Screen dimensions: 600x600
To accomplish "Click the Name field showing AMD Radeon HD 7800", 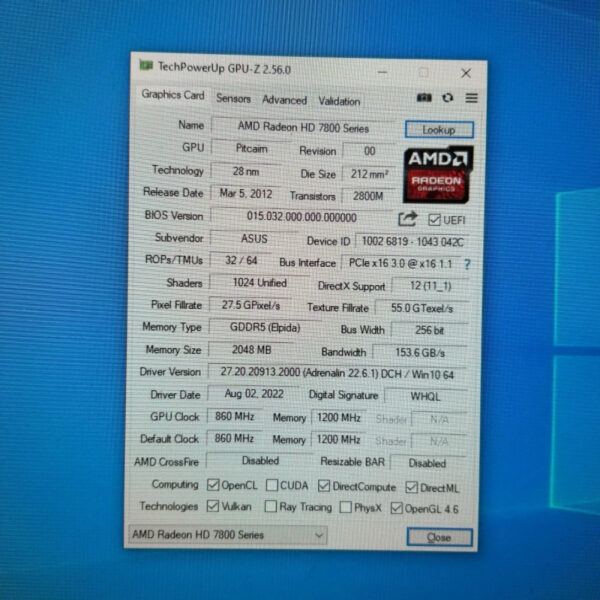I will tap(303, 127).
